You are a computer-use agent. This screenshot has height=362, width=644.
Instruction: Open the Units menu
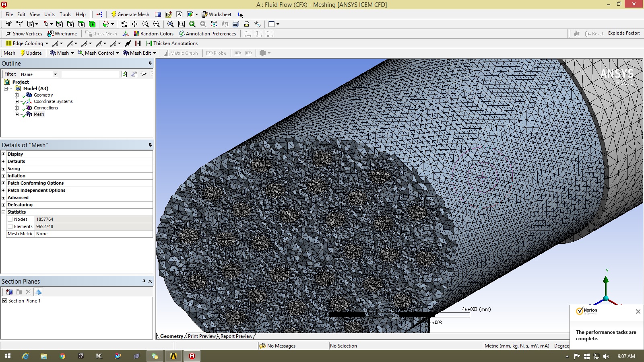[x=50, y=14]
